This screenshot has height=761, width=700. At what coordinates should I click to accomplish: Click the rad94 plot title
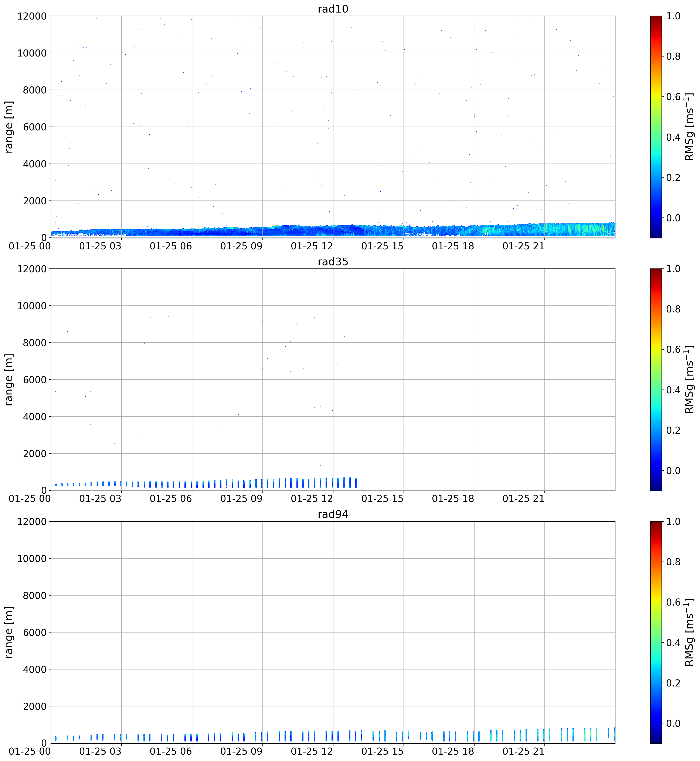(333, 514)
